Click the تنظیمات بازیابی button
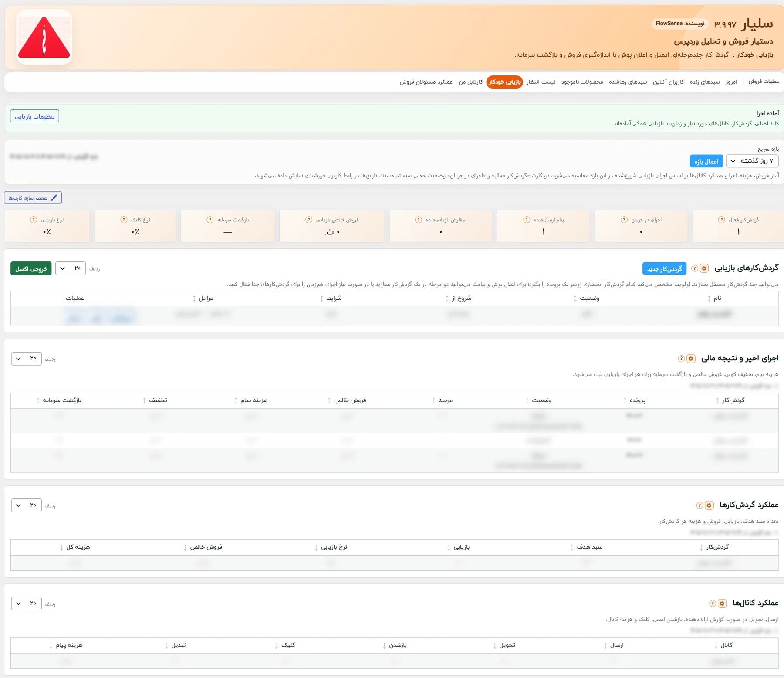784x678 pixels. tap(35, 116)
